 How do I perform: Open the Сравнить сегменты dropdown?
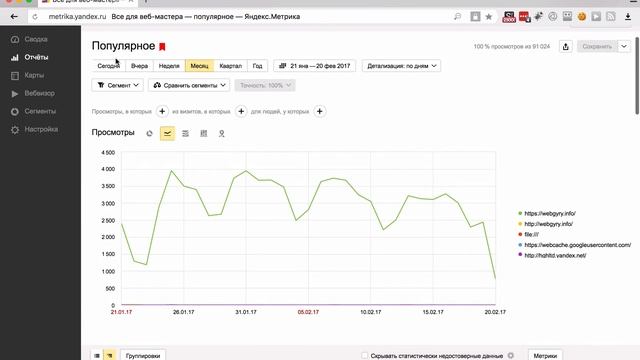[x=189, y=85]
